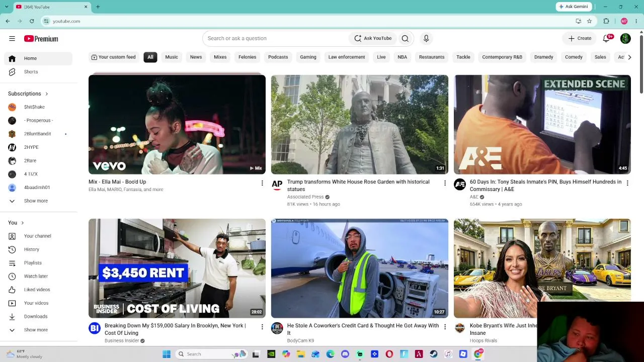Image resolution: width=644 pixels, height=362 pixels.
Task: Open the A&E channel avatar
Action: click(x=460, y=185)
